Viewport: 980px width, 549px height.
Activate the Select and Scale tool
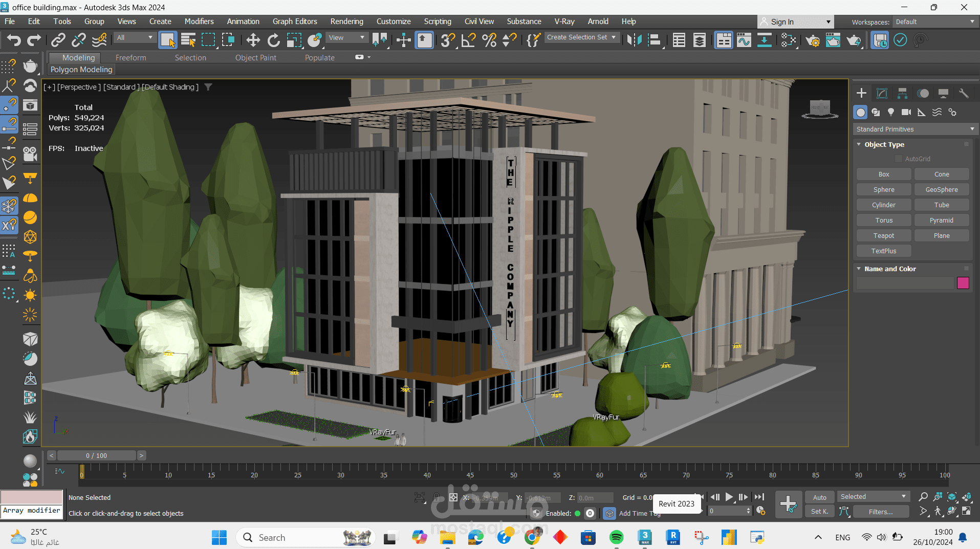[294, 40]
